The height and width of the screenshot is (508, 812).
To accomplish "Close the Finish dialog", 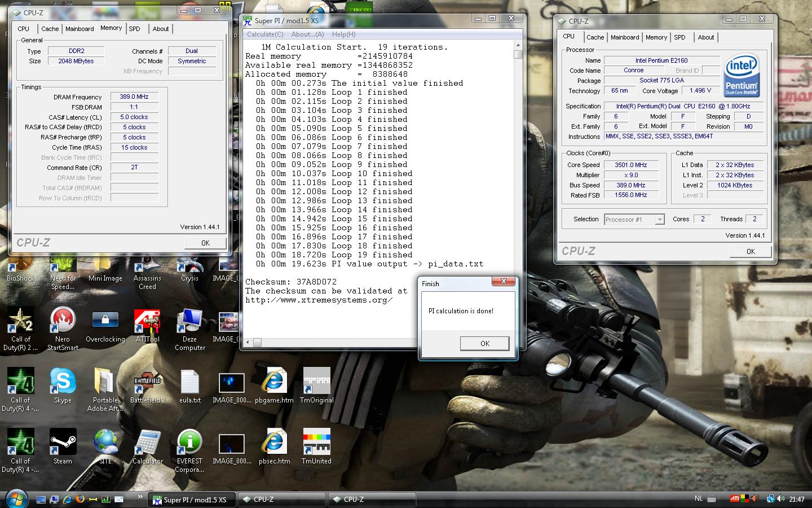I will [504, 281].
